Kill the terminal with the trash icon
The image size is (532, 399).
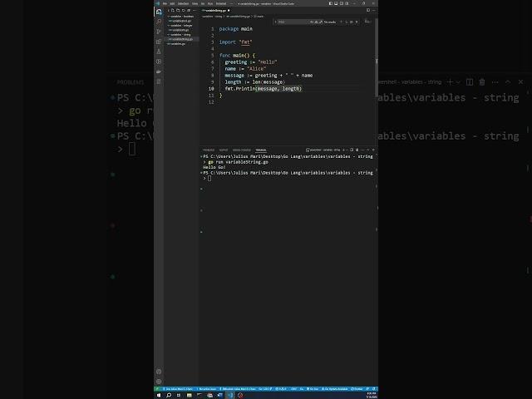click(357, 150)
